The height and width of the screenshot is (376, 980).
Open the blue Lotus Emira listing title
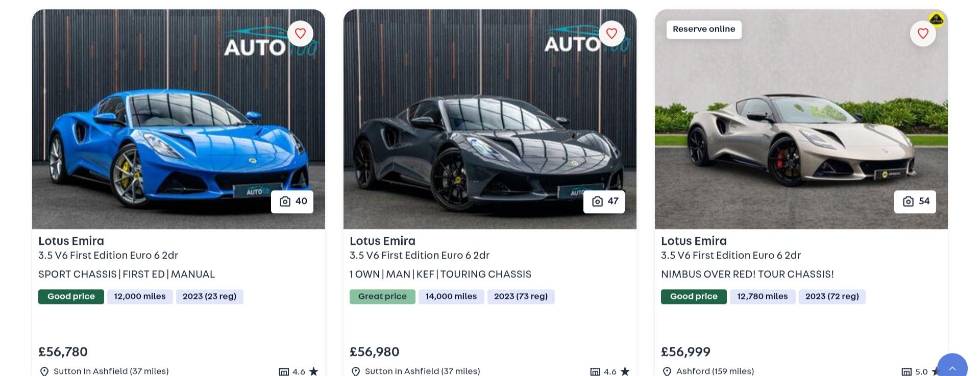[71, 241]
